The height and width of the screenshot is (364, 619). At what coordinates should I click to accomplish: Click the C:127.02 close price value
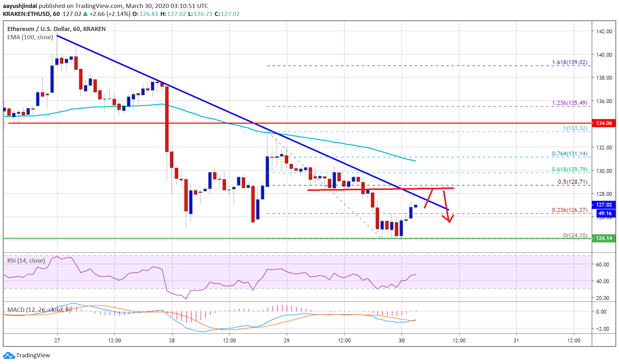click(x=227, y=14)
